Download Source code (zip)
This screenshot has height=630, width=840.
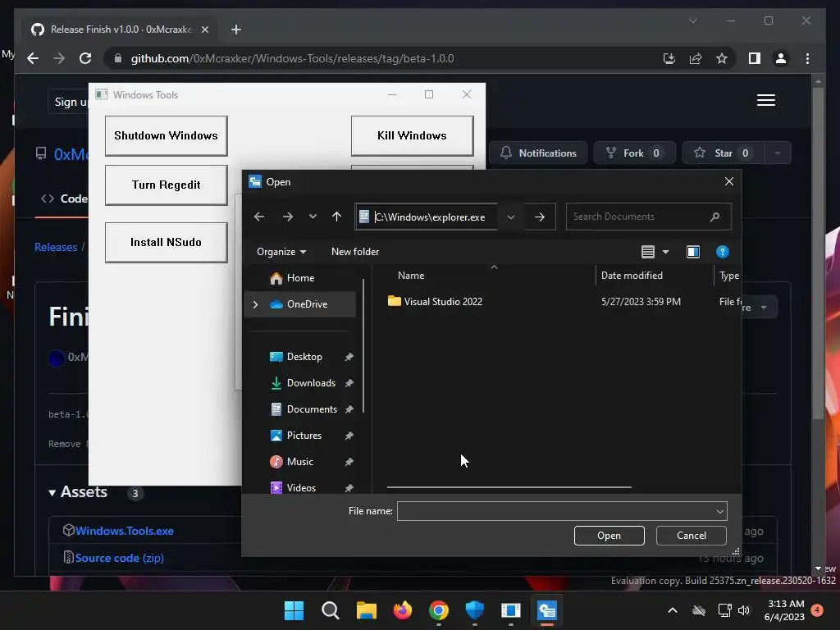pos(120,558)
